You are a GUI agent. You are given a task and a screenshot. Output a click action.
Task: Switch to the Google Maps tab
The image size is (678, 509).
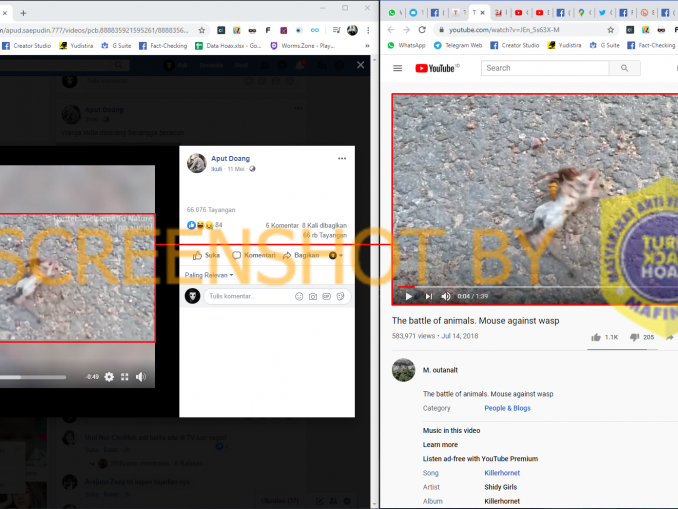[581, 13]
